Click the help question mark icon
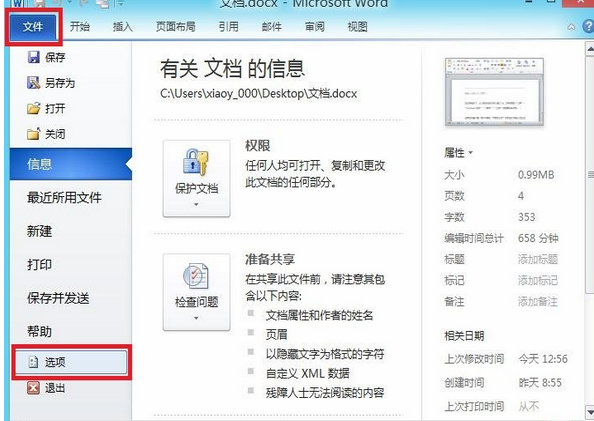Screen dimensions: 594x421 [x=588, y=27]
